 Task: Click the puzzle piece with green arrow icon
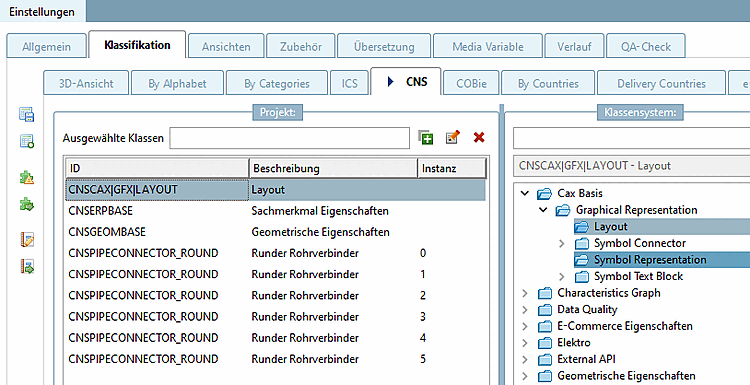click(x=27, y=205)
